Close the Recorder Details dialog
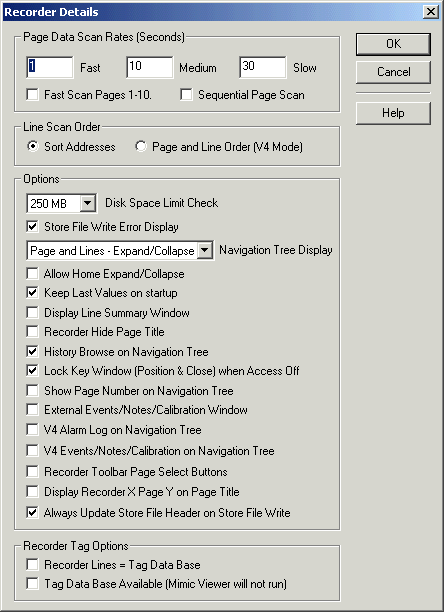This screenshot has height=612, width=444. [x=431, y=12]
